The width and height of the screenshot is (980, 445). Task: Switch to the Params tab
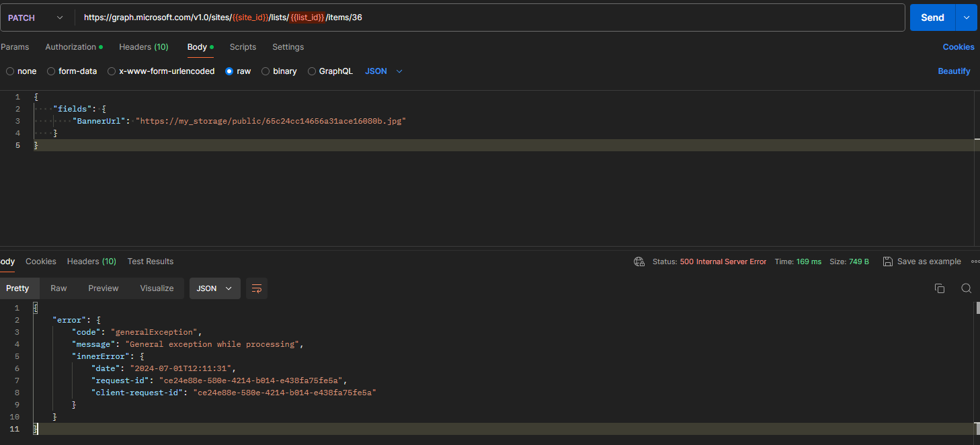(x=15, y=47)
